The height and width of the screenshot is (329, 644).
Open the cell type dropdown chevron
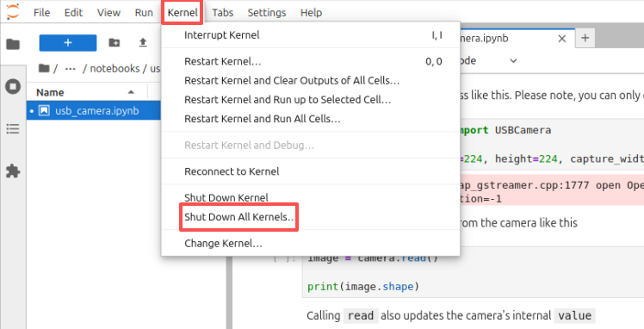coord(513,61)
